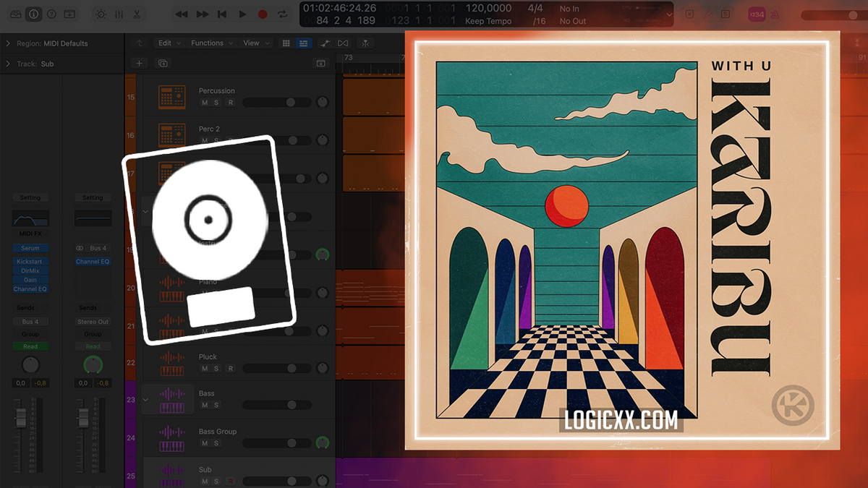This screenshot has width=868, height=488.
Task: Click the Stereo Out output button
Action: 93,321
